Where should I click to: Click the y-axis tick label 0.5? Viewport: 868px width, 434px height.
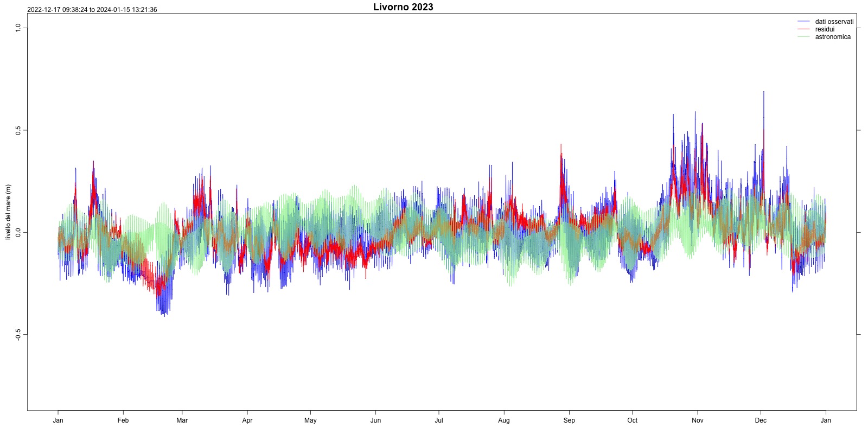coord(18,130)
